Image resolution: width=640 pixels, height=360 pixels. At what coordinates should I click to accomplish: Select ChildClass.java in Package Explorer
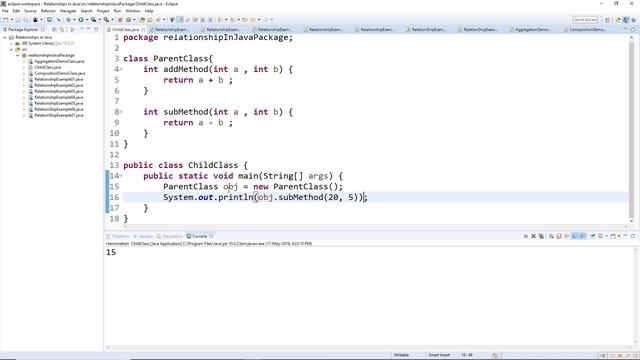[48, 67]
